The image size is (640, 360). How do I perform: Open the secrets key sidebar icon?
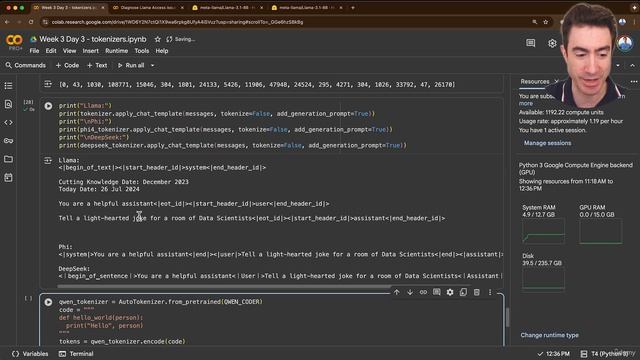point(8,141)
